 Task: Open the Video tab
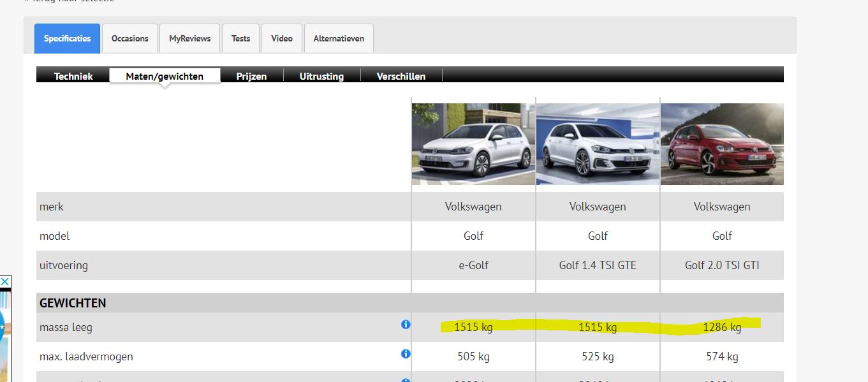click(282, 38)
